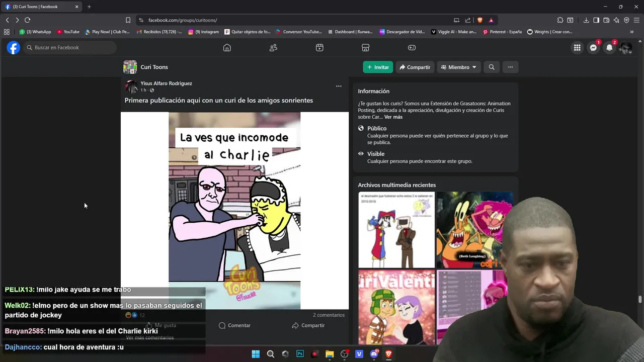Click Comentar under the post
This screenshot has height=362, width=644.
pyautogui.click(x=234, y=325)
